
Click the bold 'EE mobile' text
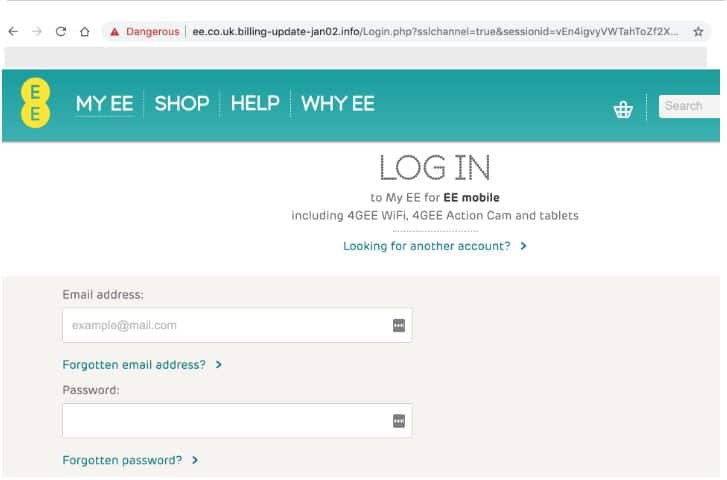click(472, 198)
